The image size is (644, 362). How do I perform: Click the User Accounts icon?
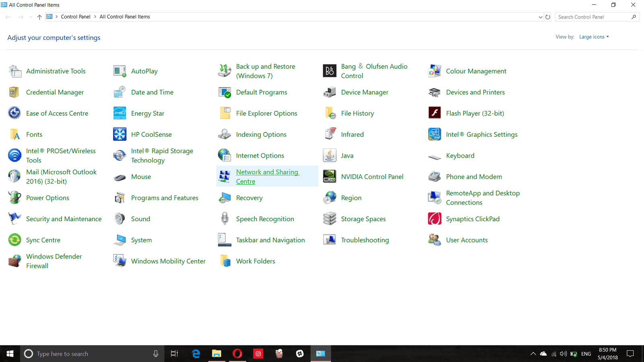tap(435, 240)
